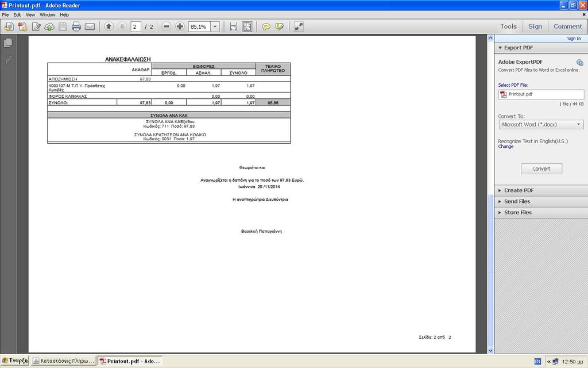Click the Add sticky note icon
The width and height of the screenshot is (588, 368).
pos(266,26)
